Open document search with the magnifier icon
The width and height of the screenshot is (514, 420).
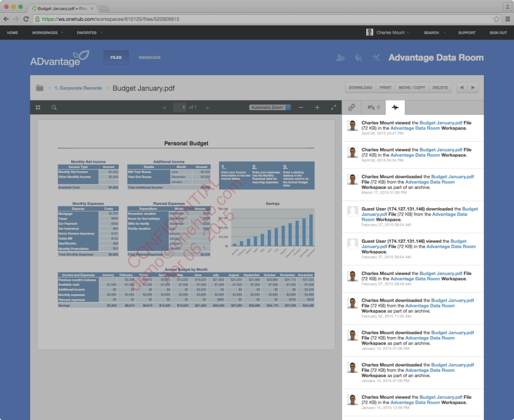[54, 107]
